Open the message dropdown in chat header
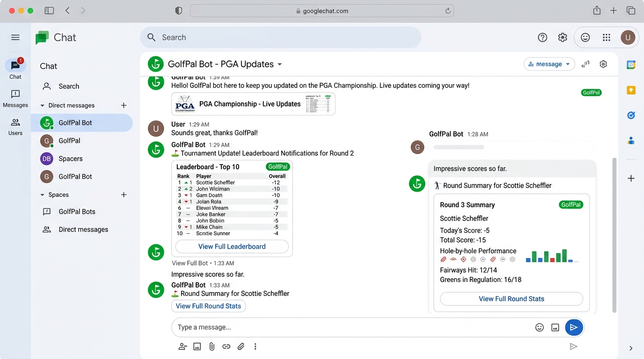Image resolution: width=644 pixels, height=359 pixels. click(x=549, y=64)
